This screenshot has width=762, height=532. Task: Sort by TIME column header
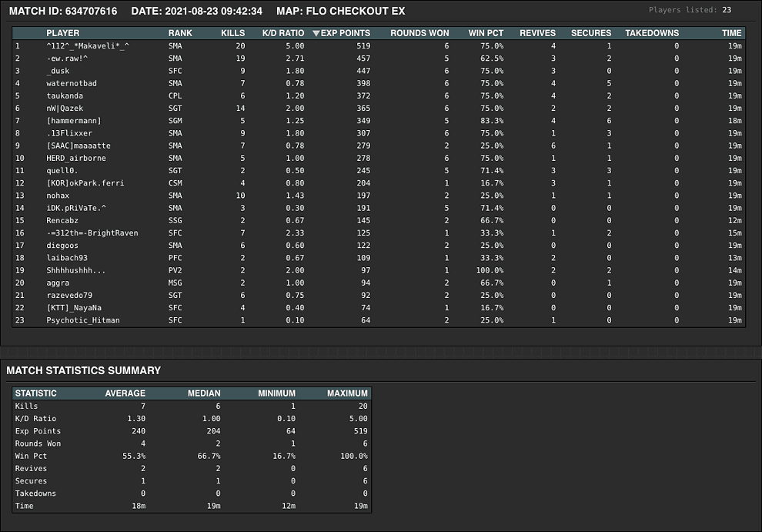731,33
